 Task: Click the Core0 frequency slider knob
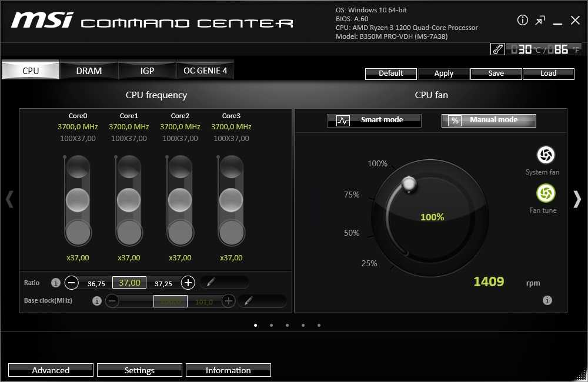(77, 200)
